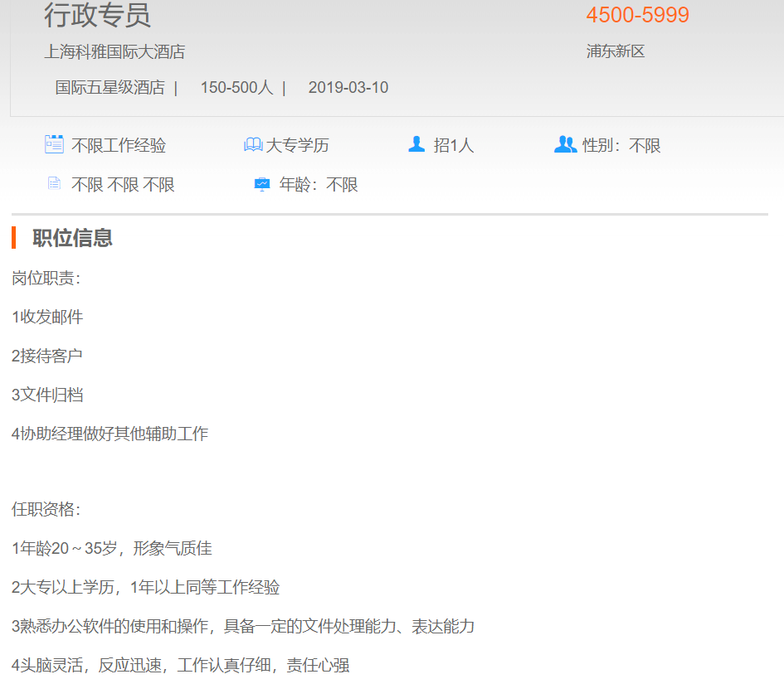784x679 pixels.
Task: Click the 150-500人 company size text
Action: pyautogui.click(x=236, y=88)
